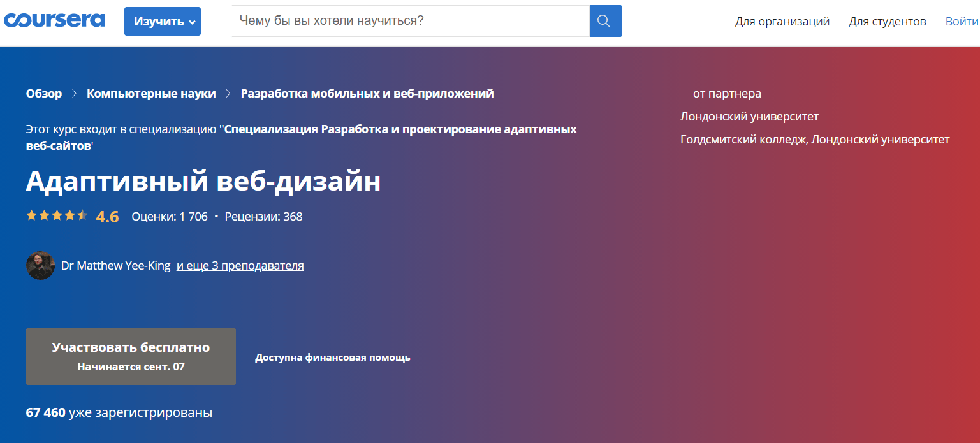The image size is (980, 443).
Task: Navigate to Обзор breadcrumb
Action: point(44,94)
